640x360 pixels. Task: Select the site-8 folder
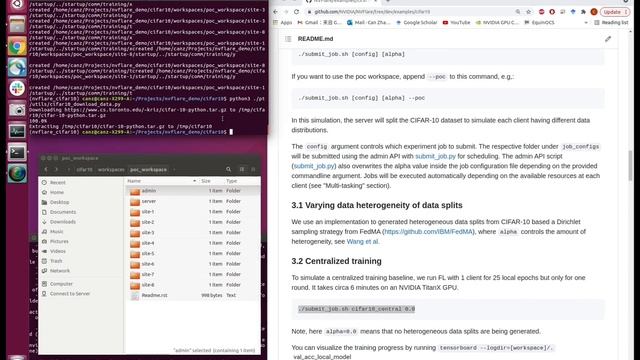click(x=192, y=284)
